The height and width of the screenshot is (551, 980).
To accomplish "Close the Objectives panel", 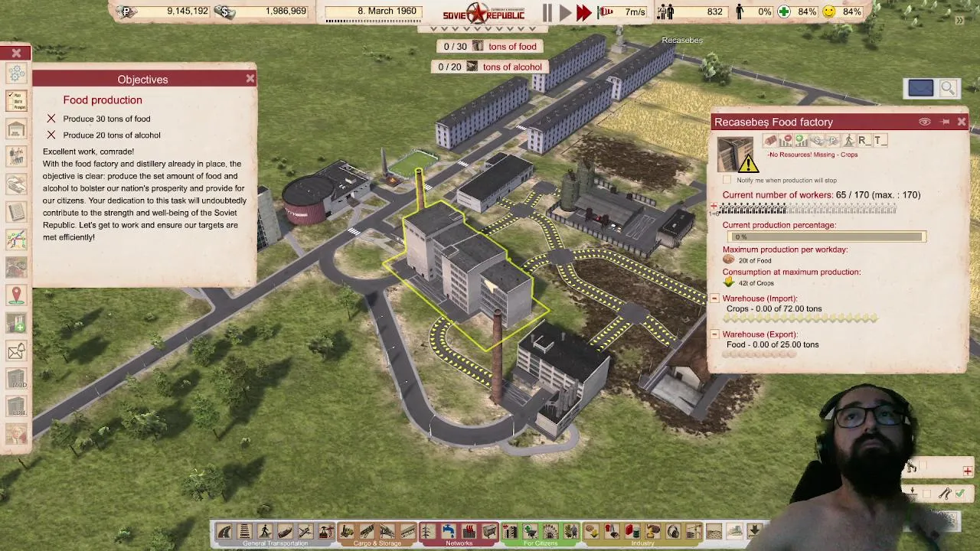I will (250, 79).
